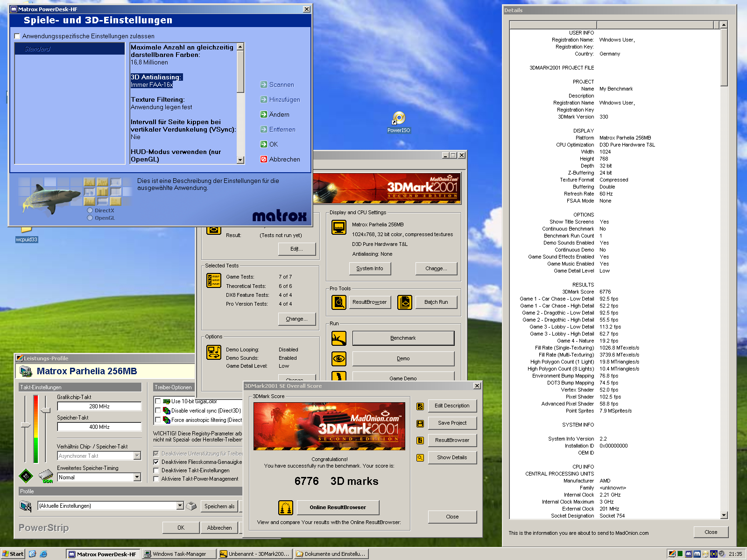Click the volume speaker tray icon
The image size is (747, 560).
coord(722,554)
